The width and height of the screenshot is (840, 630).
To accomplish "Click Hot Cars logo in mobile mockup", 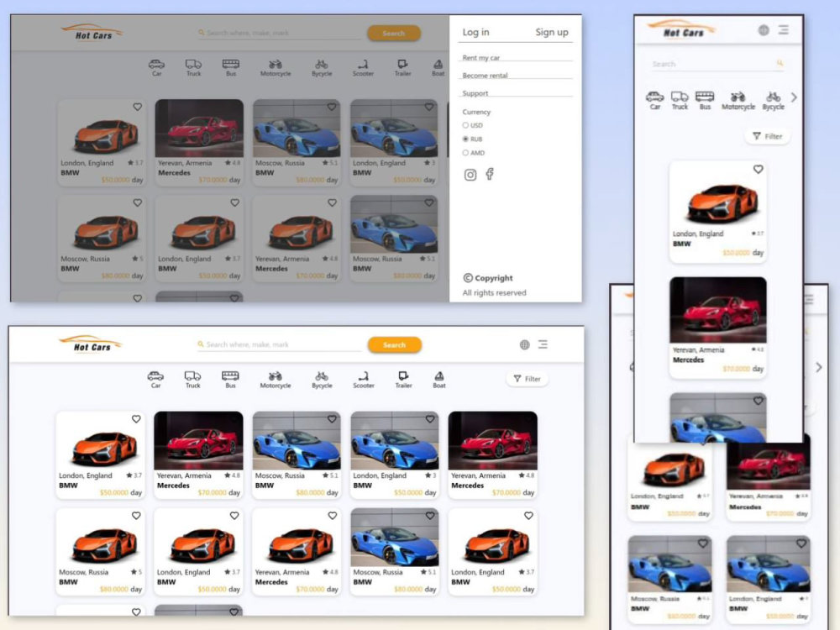I will click(x=682, y=29).
